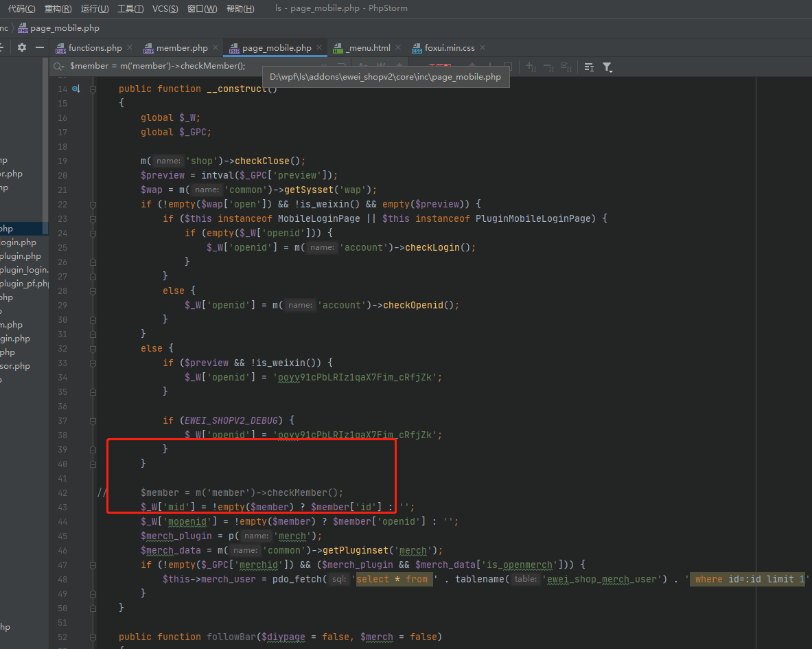Collapse EWEI_SHOPV2_DEBUG if fold at line 37

(x=93, y=421)
